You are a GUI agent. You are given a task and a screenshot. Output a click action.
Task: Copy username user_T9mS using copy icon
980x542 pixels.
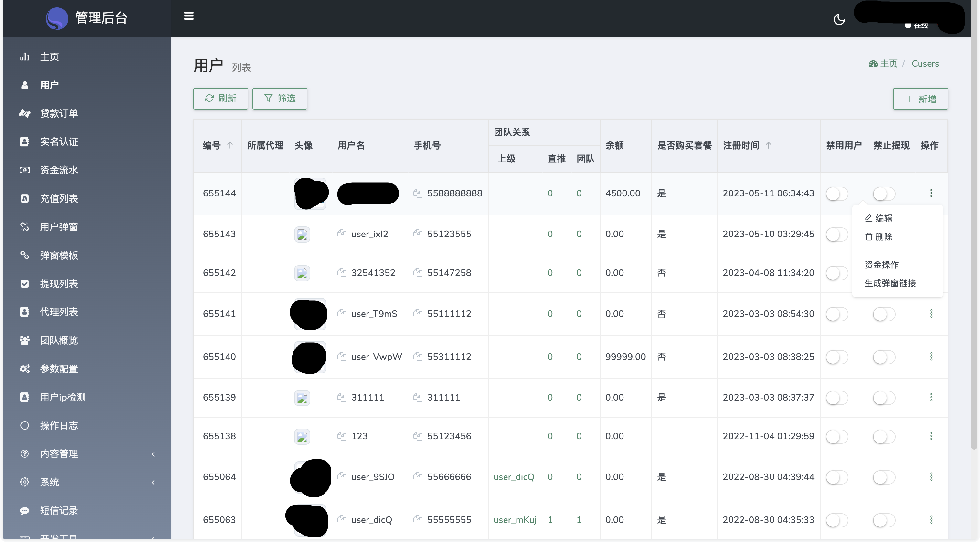pos(342,314)
